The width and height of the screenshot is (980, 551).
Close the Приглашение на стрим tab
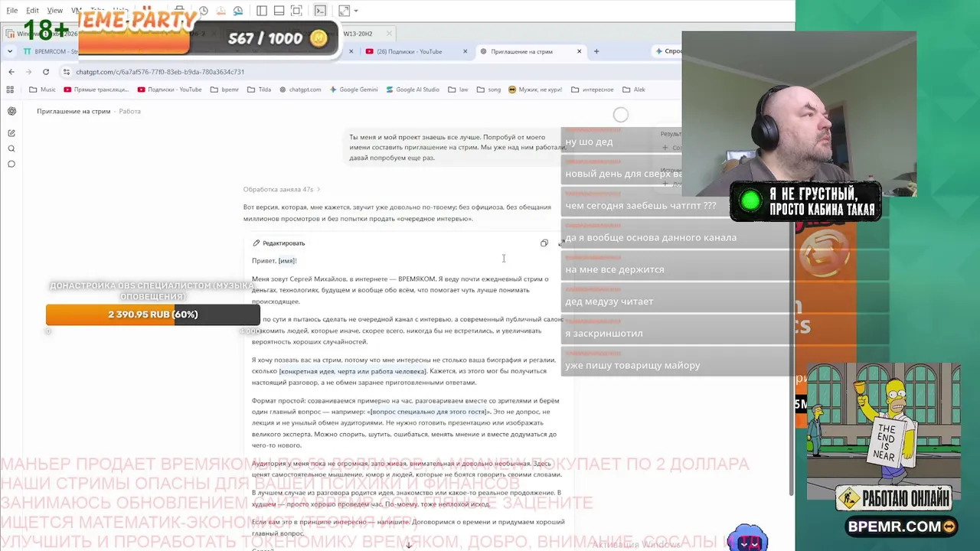tap(579, 51)
